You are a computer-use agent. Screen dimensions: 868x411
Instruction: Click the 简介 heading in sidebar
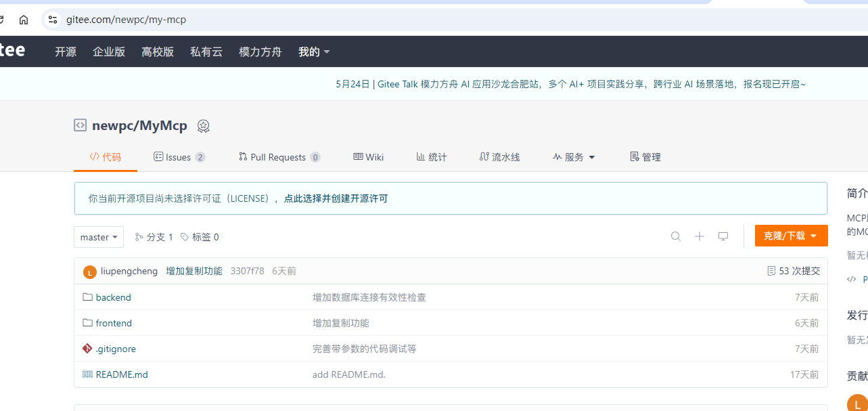pyautogui.click(x=857, y=194)
